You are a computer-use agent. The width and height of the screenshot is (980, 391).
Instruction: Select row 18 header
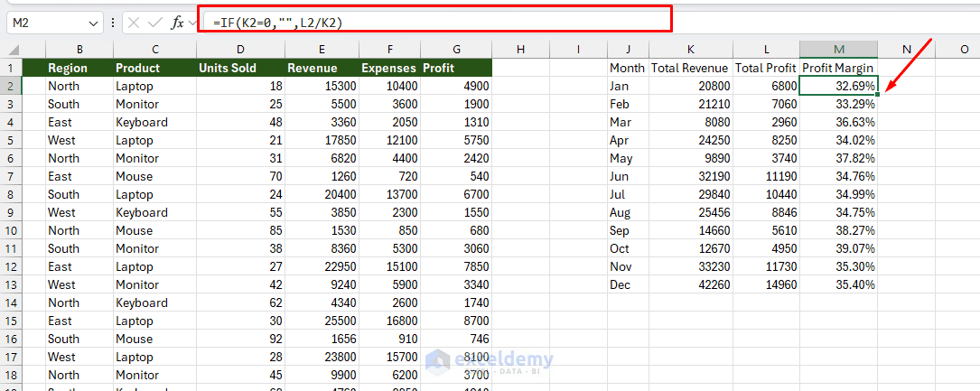point(11,375)
